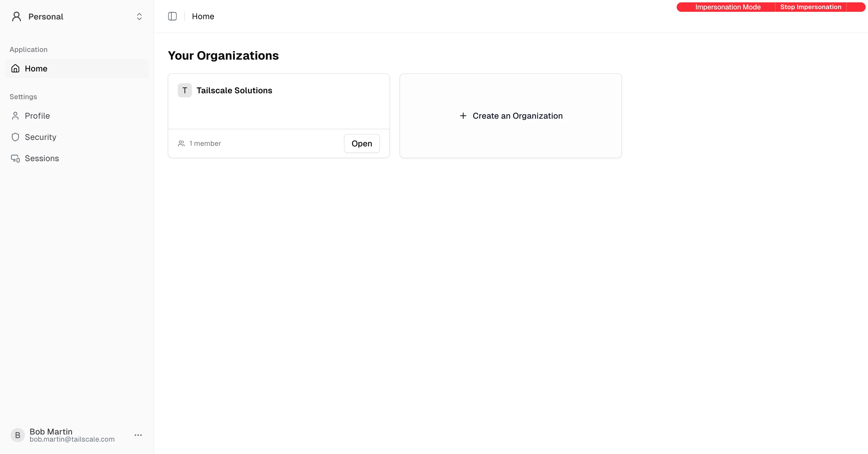Viewport: 868px width, 454px height.
Task: Click the Impersonation Mode label
Action: point(728,7)
